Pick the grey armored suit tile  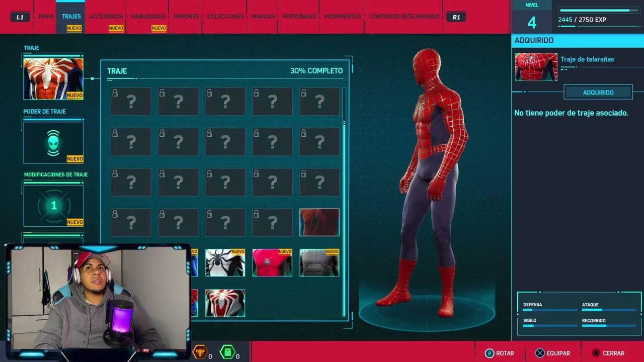pyautogui.click(x=319, y=262)
